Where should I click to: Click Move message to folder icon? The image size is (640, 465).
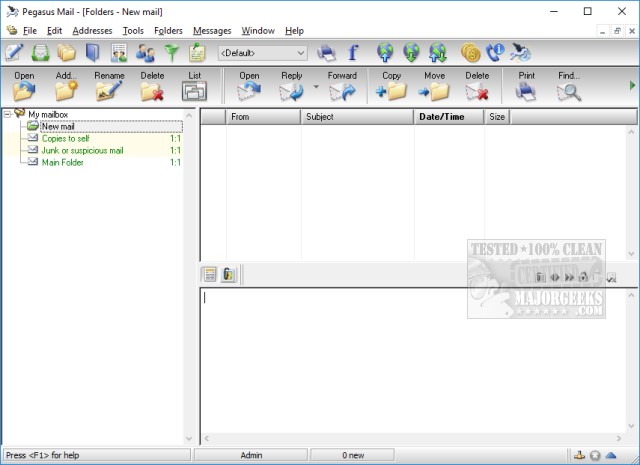[x=434, y=91]
